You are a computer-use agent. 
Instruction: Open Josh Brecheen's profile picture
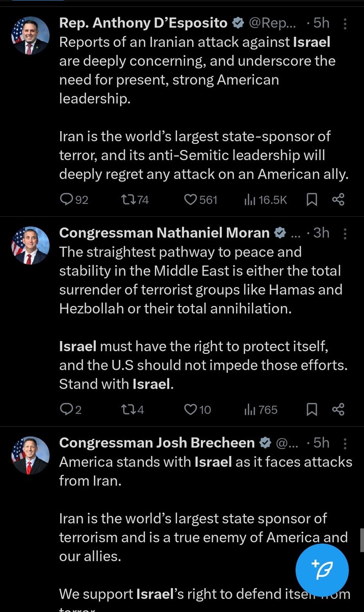[30, 455]
